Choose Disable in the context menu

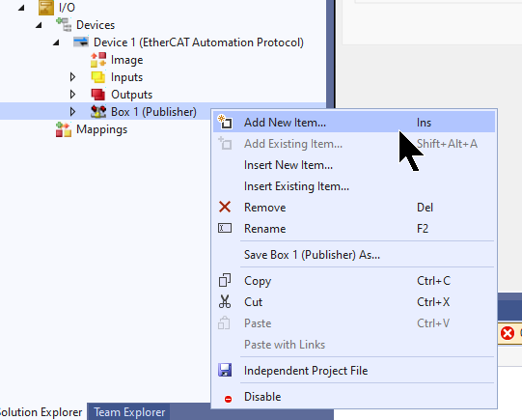tap(354, 397)
